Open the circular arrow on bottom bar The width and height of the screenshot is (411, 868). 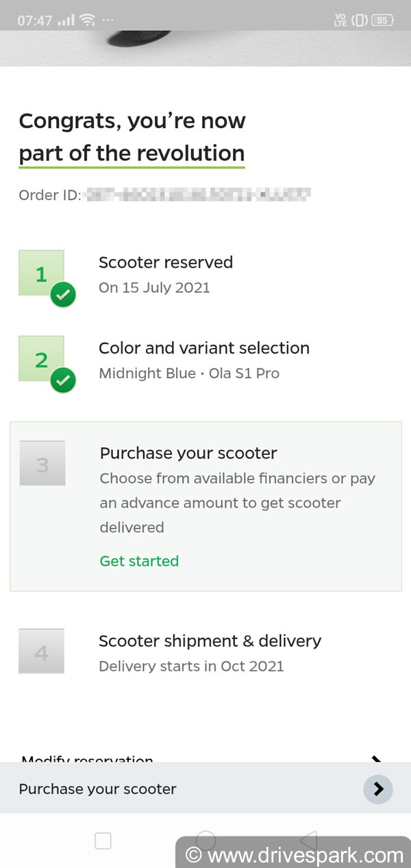click(378, 789)
